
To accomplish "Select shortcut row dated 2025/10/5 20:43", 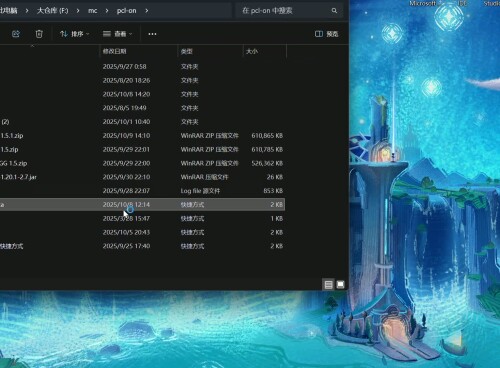I will pos(142,232).
